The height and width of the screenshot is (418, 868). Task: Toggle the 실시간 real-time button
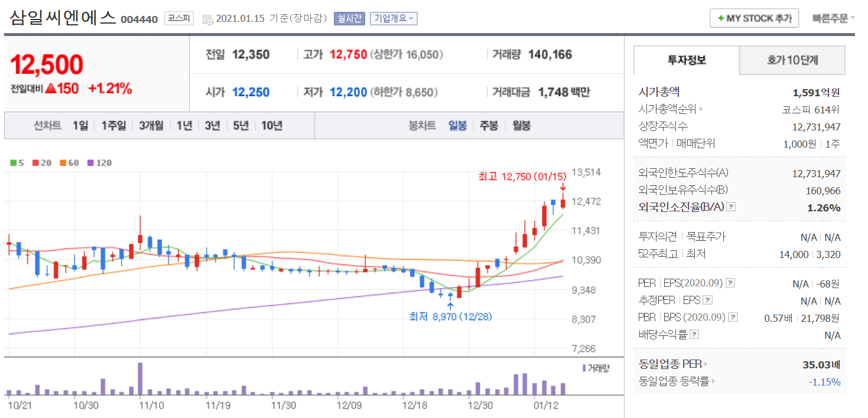click(350, 18)
